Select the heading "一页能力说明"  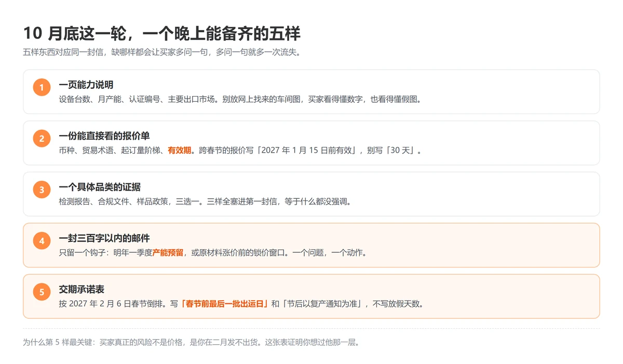[86, 85]
